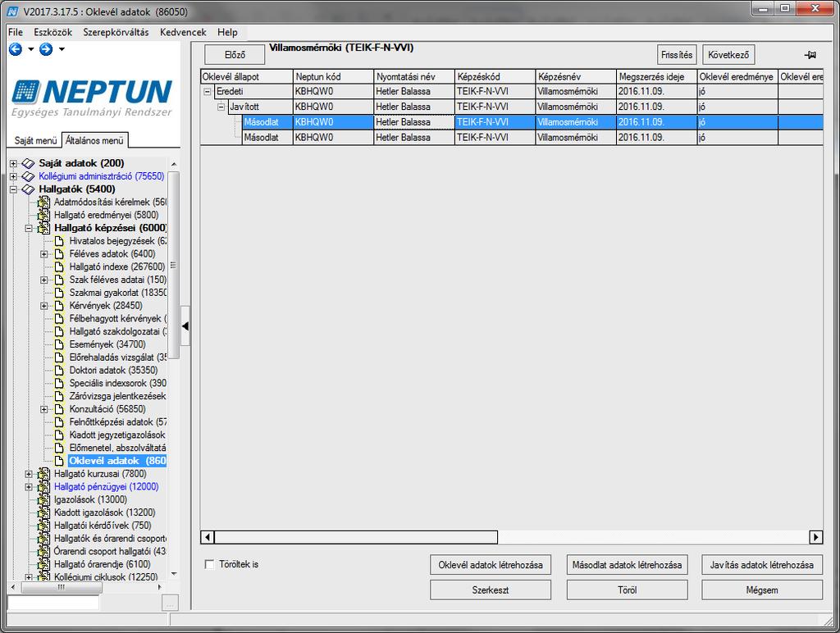840x633 pixels.
Task: Click the Kollégiumi adminisztráció book icon
Action: click(x=28, y=176)
